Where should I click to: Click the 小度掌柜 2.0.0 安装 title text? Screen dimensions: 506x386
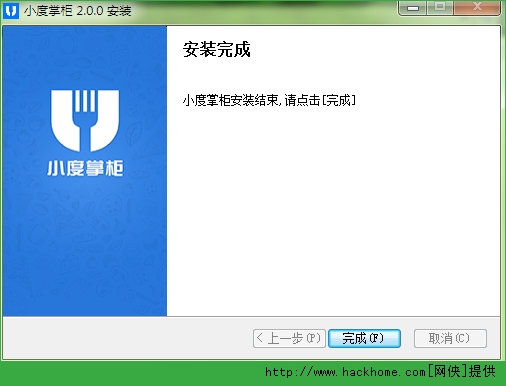click(x=77, y=11)
